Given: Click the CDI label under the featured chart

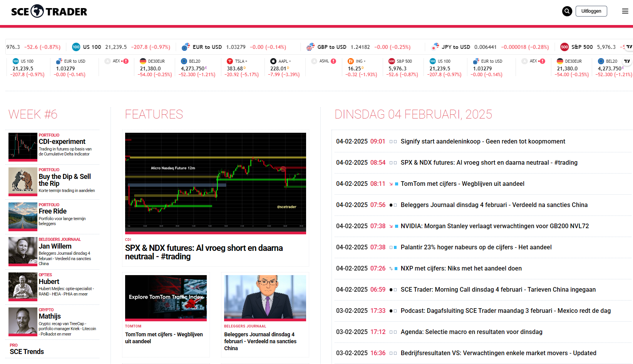Looking at the screenshot, I should [x=128, y=240].
